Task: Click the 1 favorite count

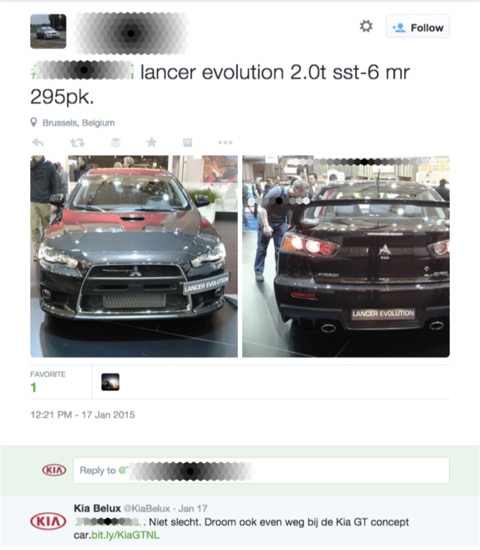Action: [33, 388]
